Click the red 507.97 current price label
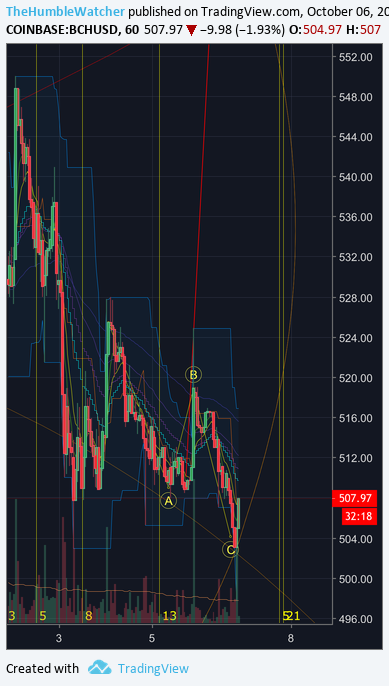Viewport: 389px width, 686px height. (x=355, y=498)
